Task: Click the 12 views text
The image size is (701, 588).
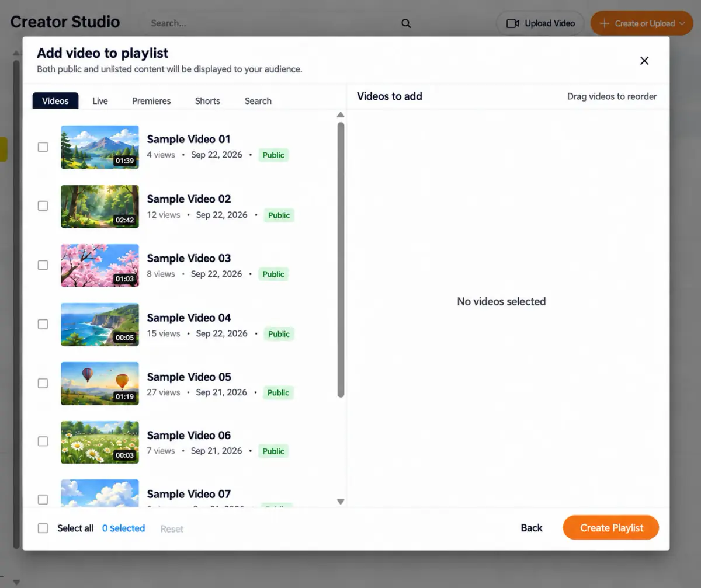Action: point(163,215)
